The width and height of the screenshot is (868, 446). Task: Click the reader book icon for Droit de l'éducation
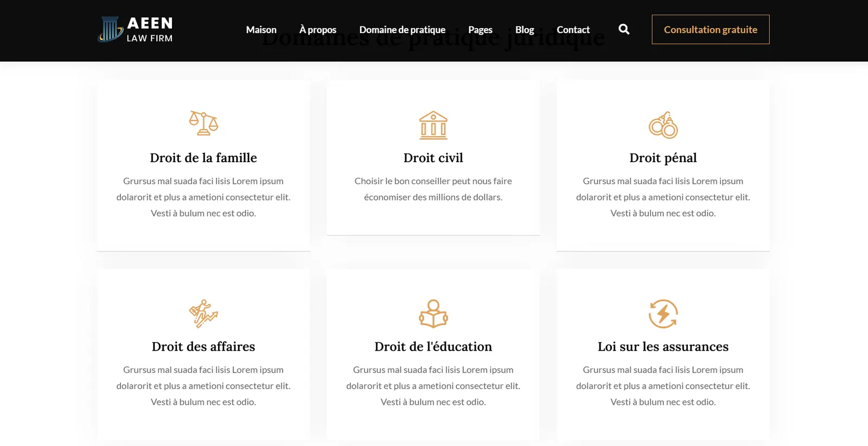click(433, 314)
